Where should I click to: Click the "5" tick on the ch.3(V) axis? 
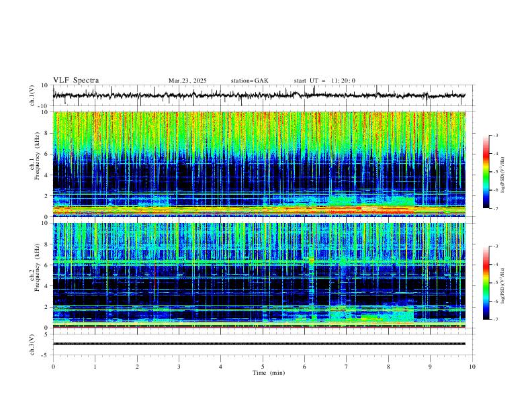[x=47, y=334]
